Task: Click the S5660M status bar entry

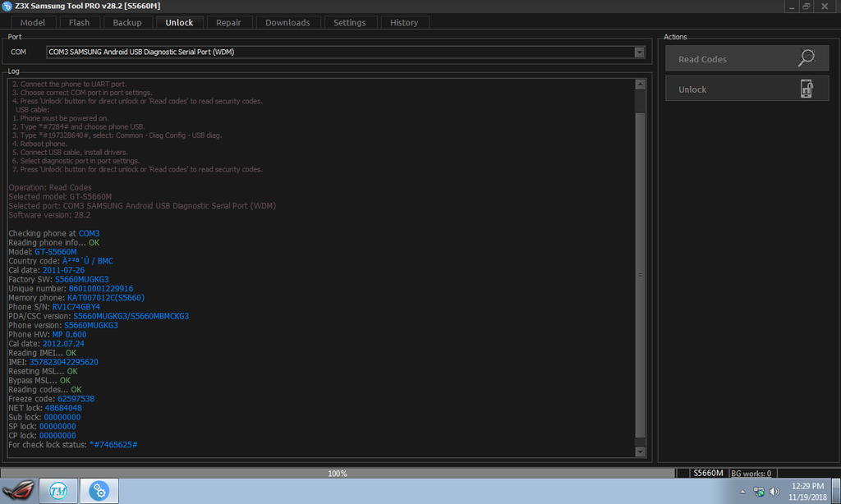Action: tap(708, 473)
